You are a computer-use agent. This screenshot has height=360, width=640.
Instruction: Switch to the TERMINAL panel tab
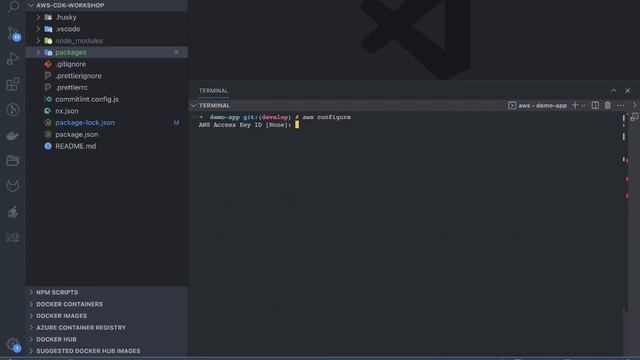click(x=213, y=91)
